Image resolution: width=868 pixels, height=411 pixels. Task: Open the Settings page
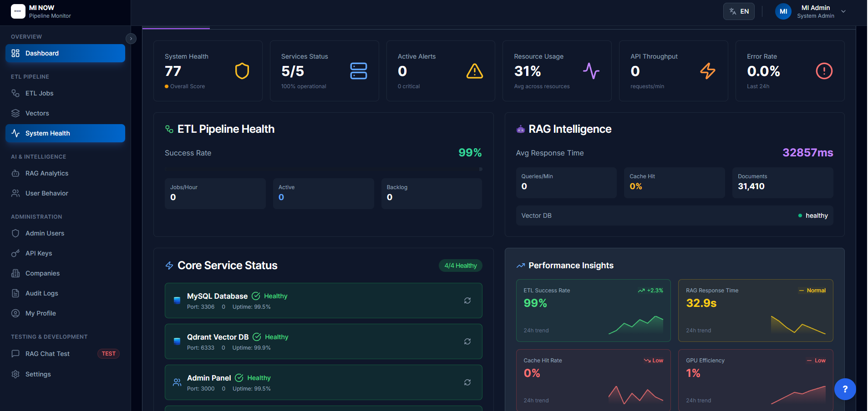pos(38,374)
